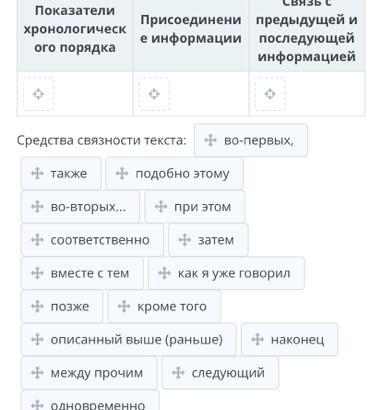Image resolution: width=382 pixels, height=410 pixels.
Task: Click the move icon on 'следующий' chip
Action: 178,373
